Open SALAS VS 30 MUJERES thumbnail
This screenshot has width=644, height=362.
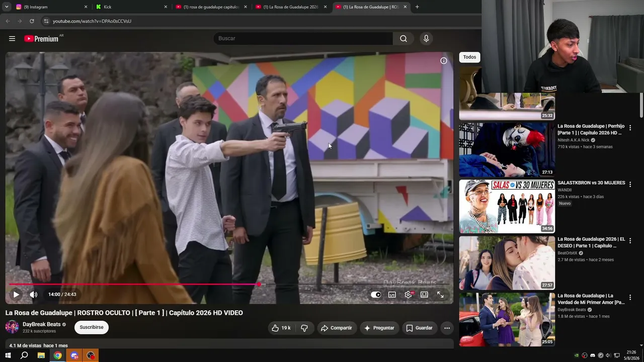point(507,206)
